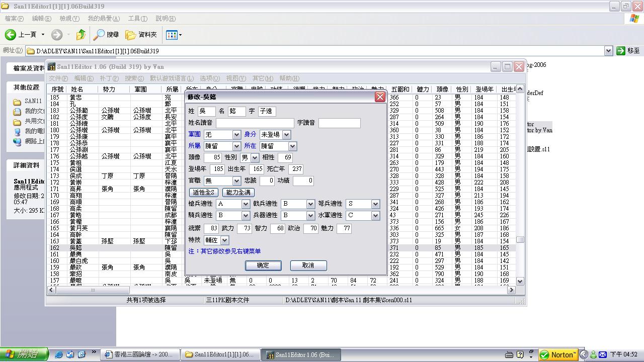Open the 性別 gender dropdown
The image size is (644, 362).
point(255,158)
